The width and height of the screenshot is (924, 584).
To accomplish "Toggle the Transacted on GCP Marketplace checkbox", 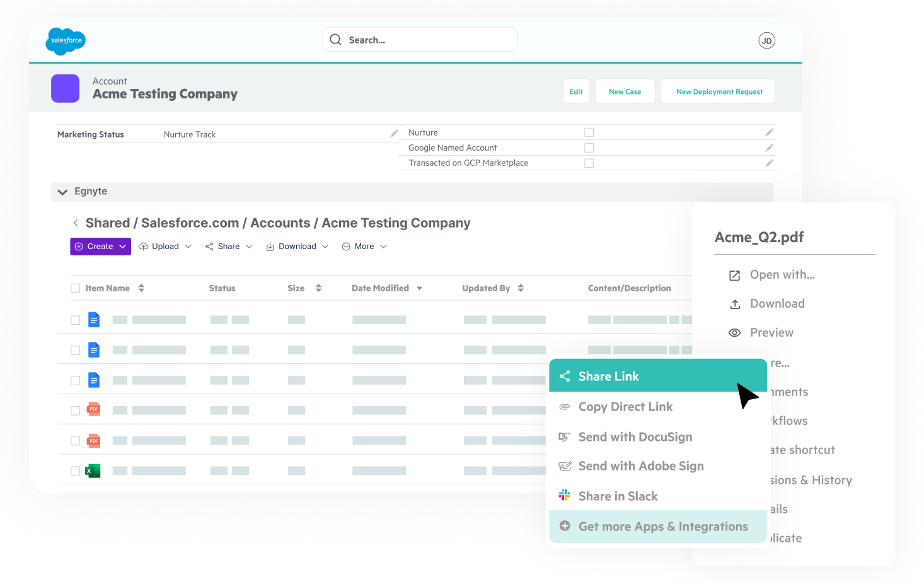I will pos(589,163).
